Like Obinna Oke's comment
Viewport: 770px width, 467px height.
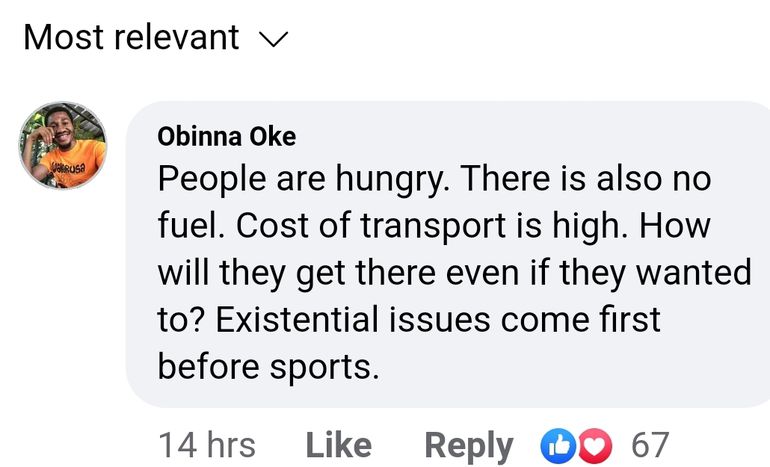pyautogui.click(x=338, y=445)
